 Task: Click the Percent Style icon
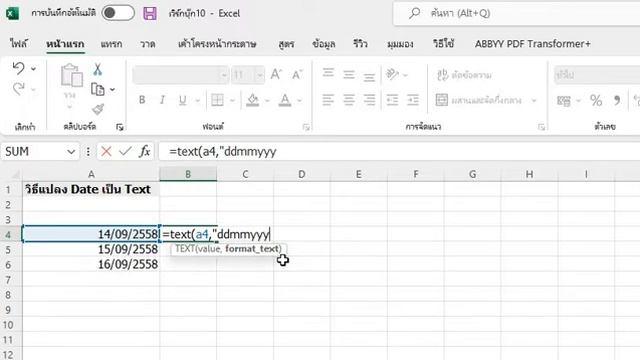pos(596,100)
